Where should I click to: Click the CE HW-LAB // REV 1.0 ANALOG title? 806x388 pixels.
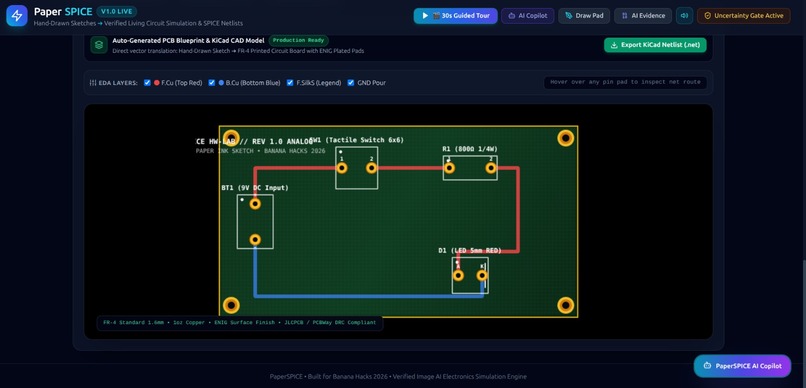tap(254, 141)
